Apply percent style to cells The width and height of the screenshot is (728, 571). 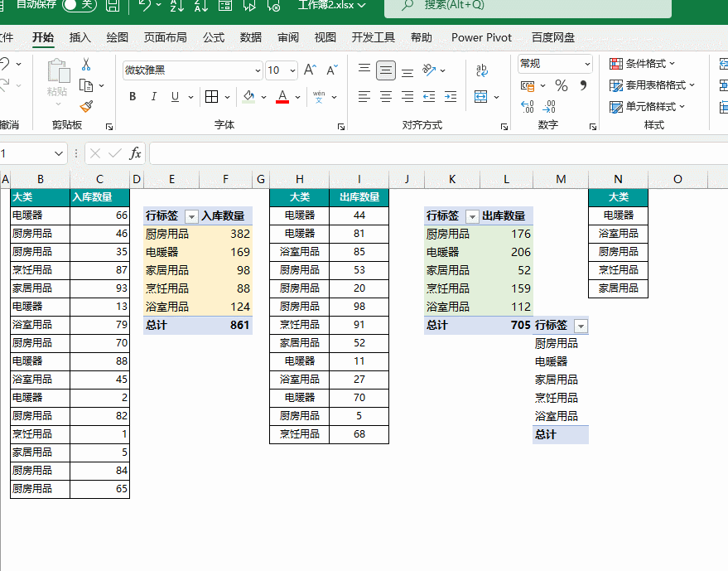[x=561, y=85]
